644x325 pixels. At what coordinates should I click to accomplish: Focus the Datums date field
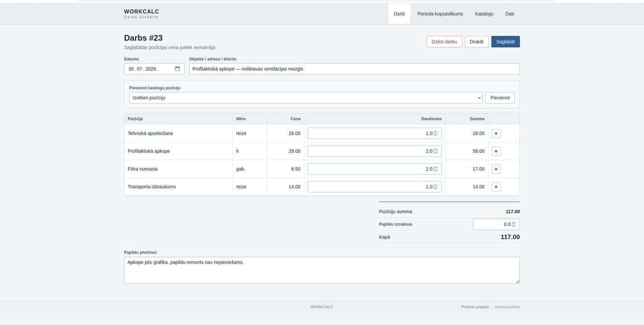pos(154,69)
